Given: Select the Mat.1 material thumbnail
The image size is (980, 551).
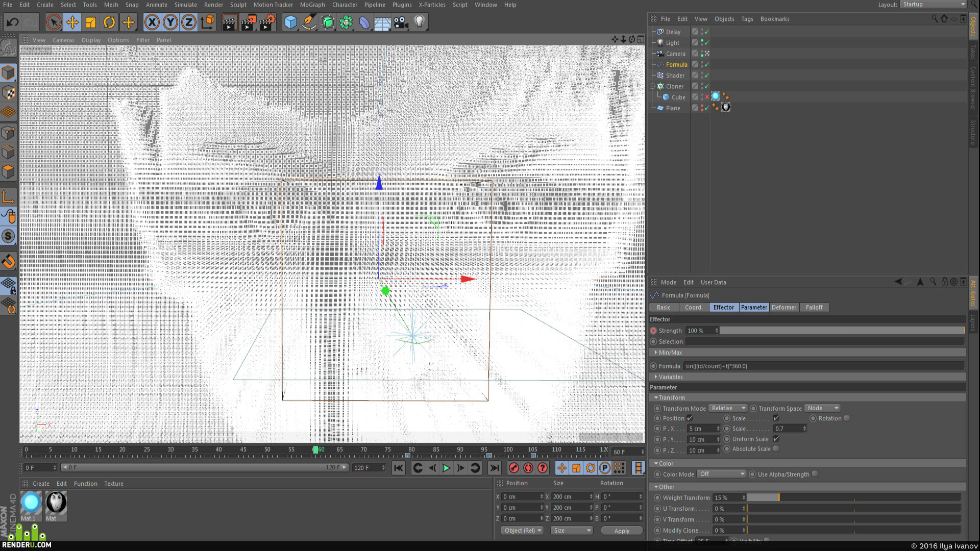Looking at the screenshot, I should pos(31,506).
